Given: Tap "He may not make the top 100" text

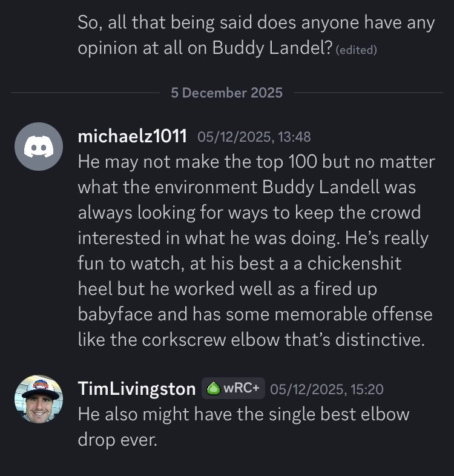Looking at the screenshot, I should click(194, 162).
